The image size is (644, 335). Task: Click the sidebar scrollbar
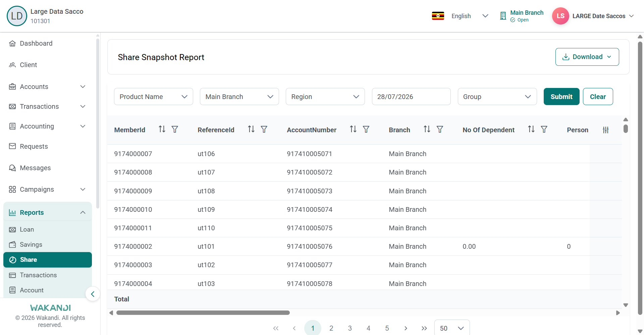coord(98,123)
